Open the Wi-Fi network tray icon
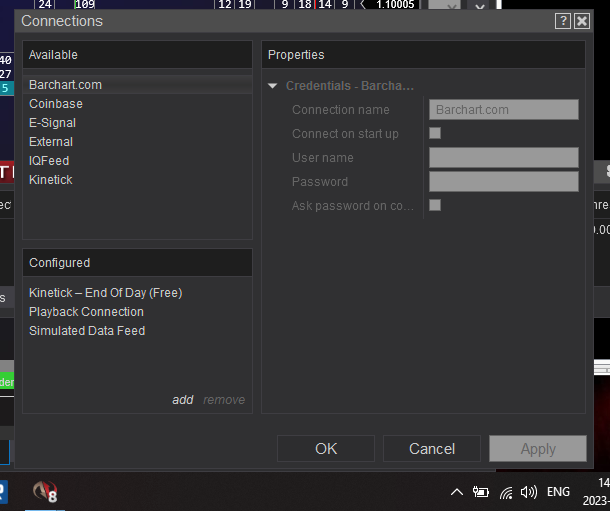 [x=506, y=492]
